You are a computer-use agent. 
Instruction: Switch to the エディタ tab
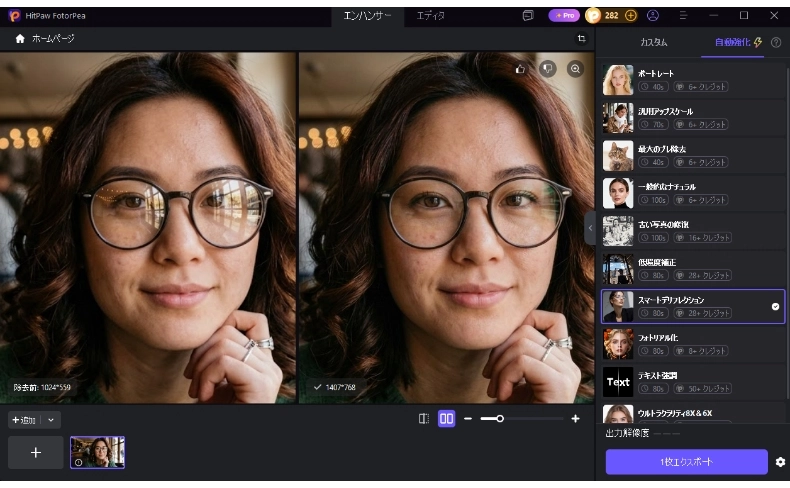point(430,16)
